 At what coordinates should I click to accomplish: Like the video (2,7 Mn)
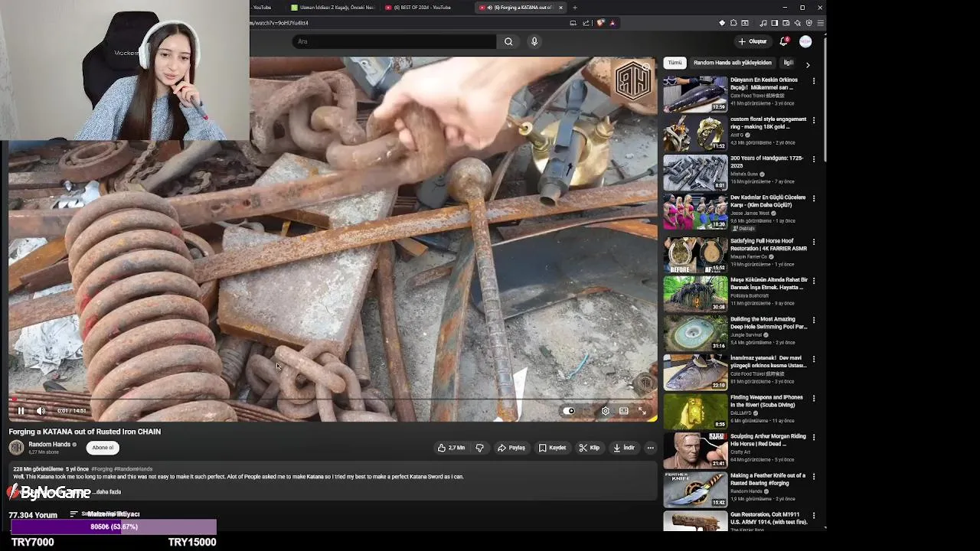pos(451,448)
